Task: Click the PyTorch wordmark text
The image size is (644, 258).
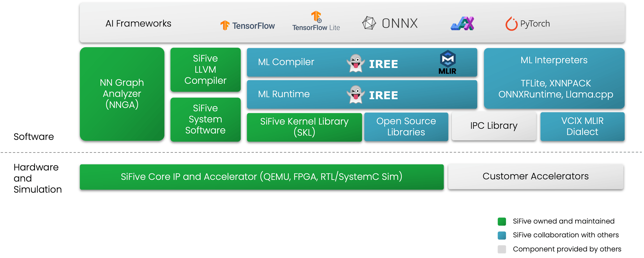Action: pos(535,24)
